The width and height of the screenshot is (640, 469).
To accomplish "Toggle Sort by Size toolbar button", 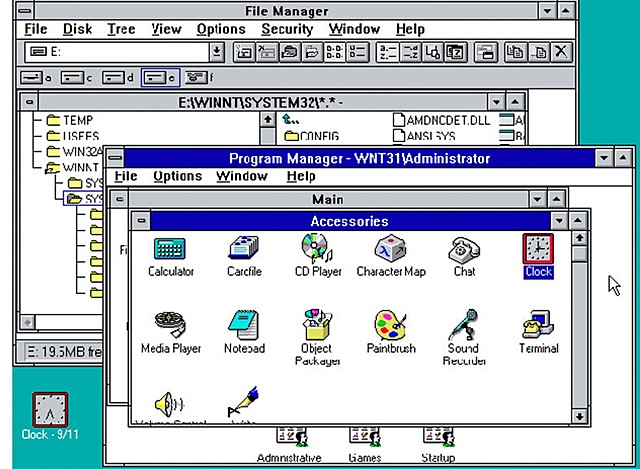I will pos(433,52).
